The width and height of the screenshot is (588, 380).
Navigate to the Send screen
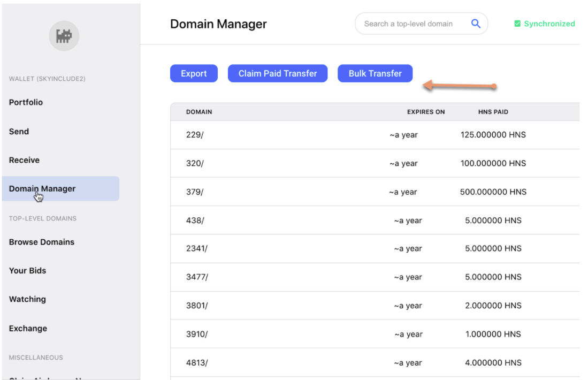pos(18,131)
